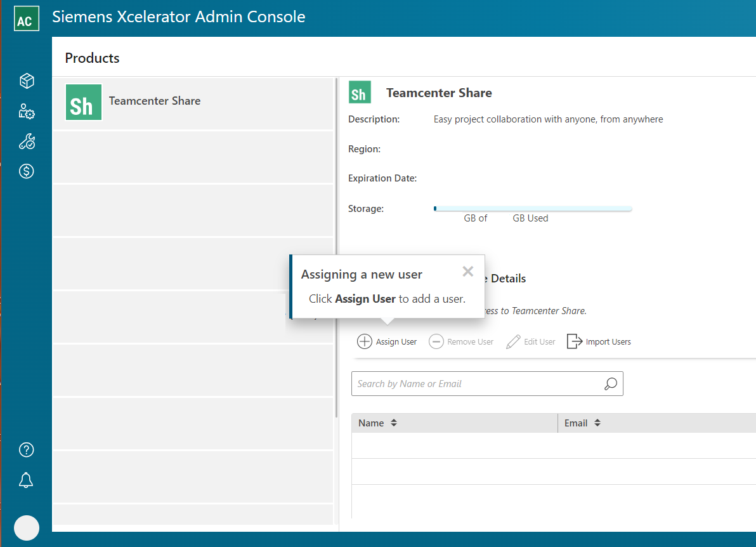This screenshot has width=756, height=547.
Task: Open the billing dollar icon in sidebar
Action: [x=26, y=171]
